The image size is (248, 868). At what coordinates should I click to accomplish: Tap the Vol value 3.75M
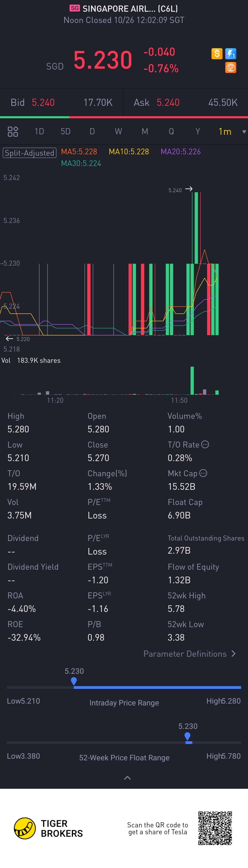[x=20, y=515]
